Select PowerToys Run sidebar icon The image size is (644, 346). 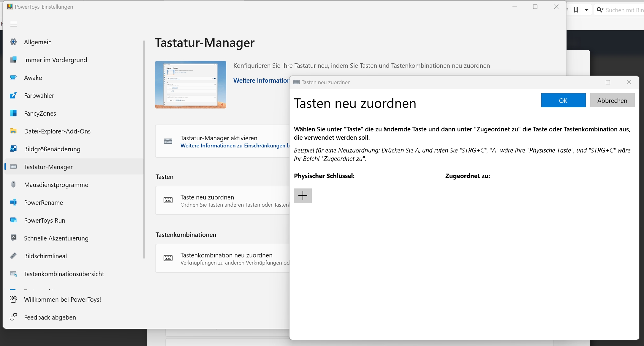click(x=13, y=220)
